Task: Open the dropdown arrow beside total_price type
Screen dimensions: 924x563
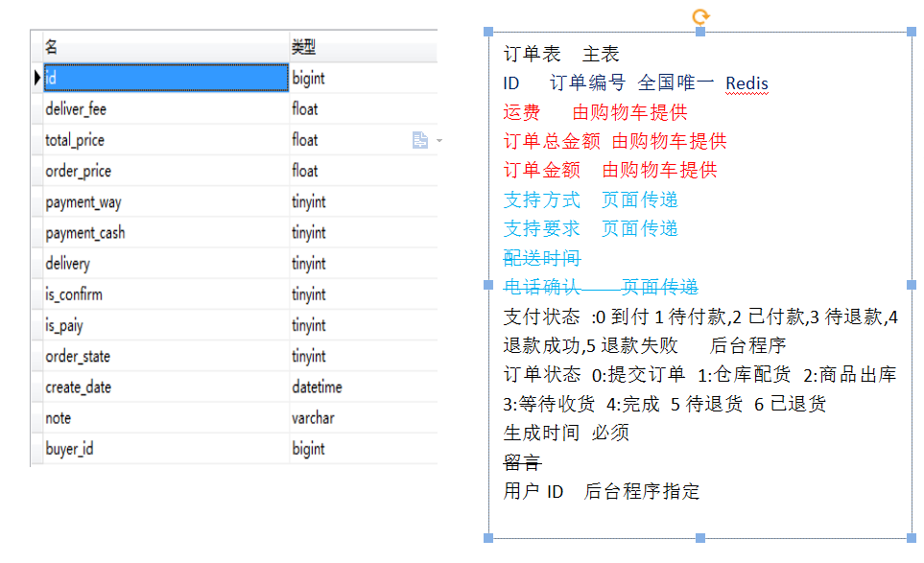Action: tap(439, 141)
